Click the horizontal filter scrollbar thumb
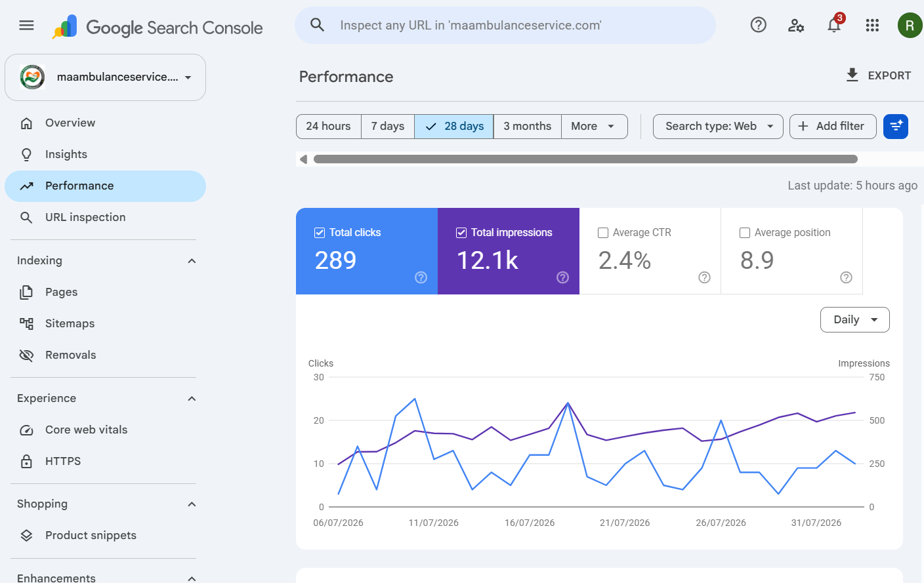Image resolution: width=924 pixels, height=583 pixels. coord(585,159)
